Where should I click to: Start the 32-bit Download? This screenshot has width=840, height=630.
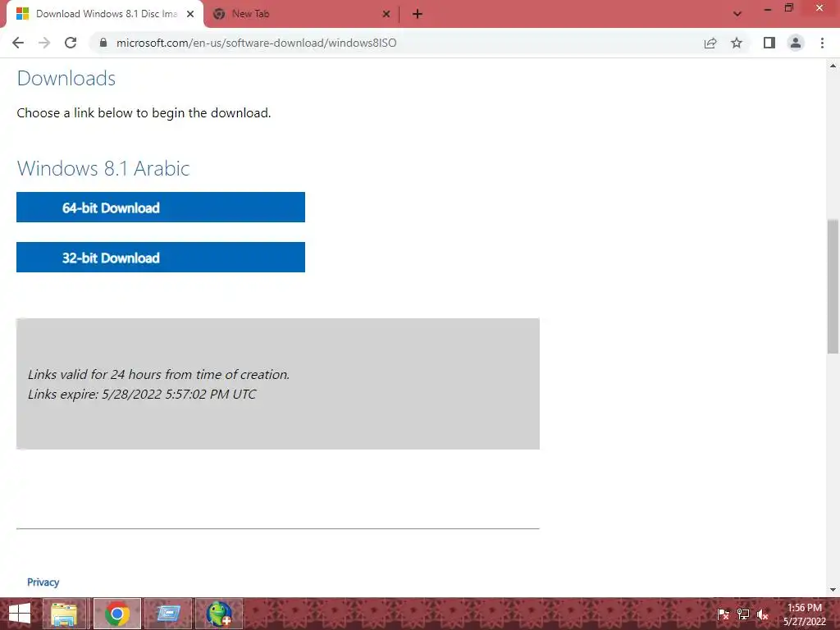pos(161,257)
